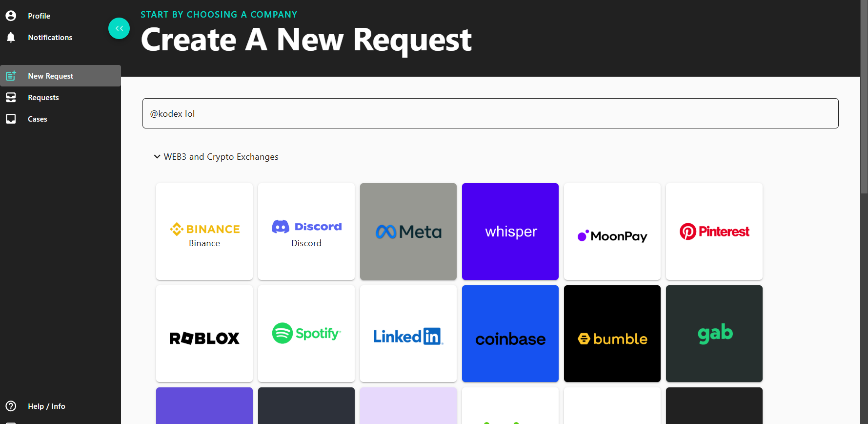Click the page vertical scrollbar

pyautogui.click(x=864, y=98)
